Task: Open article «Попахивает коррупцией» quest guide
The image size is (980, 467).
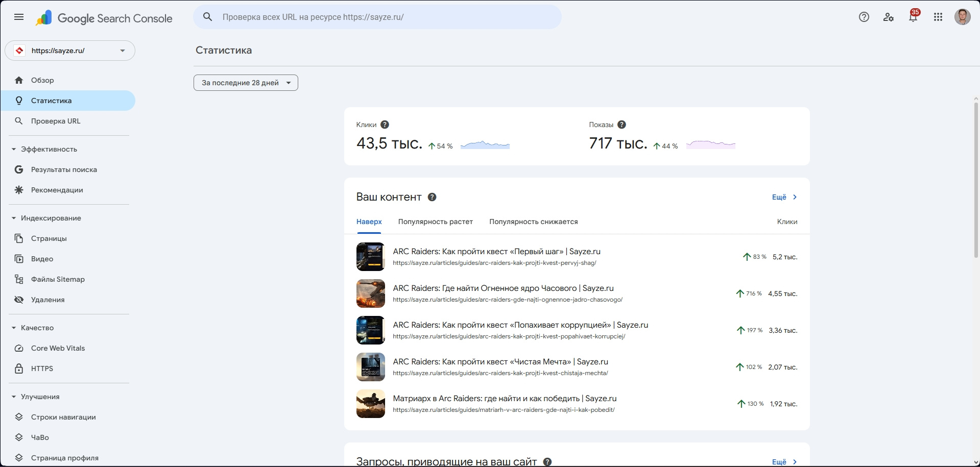Action: coord(520,325)
